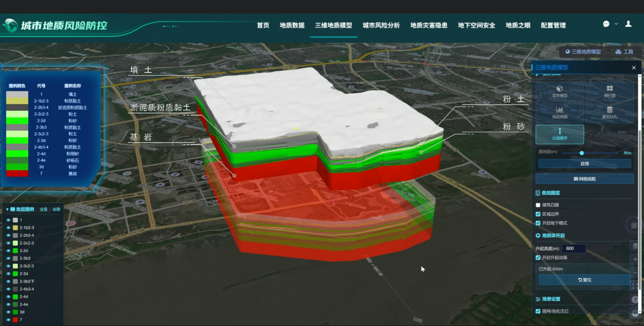This screenshot has width=644, height=326.
Task: Uncheck the 区域边界 checkbox
Action: [x=538, y=214]
